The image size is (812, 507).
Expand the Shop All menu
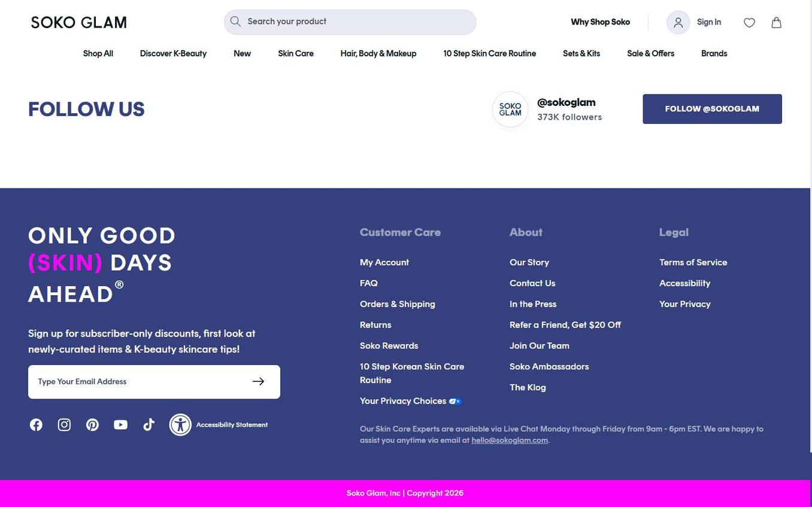coord(98,54)
